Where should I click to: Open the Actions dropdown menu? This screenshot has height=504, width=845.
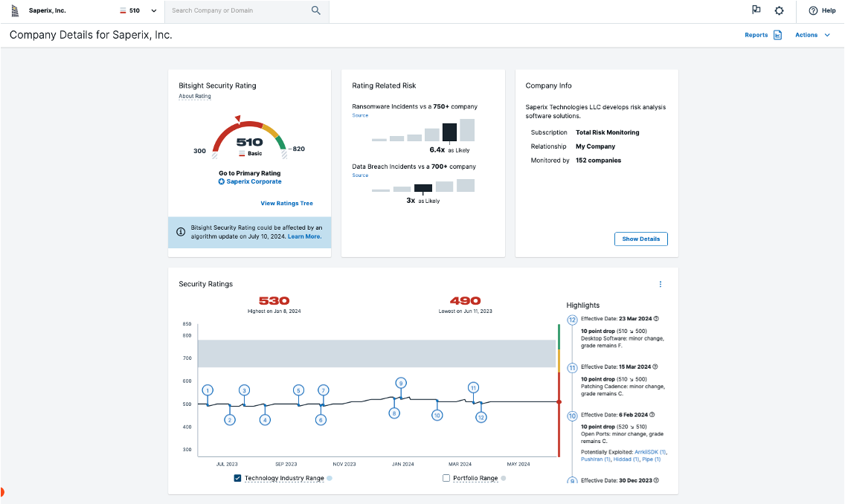(813, 35)
